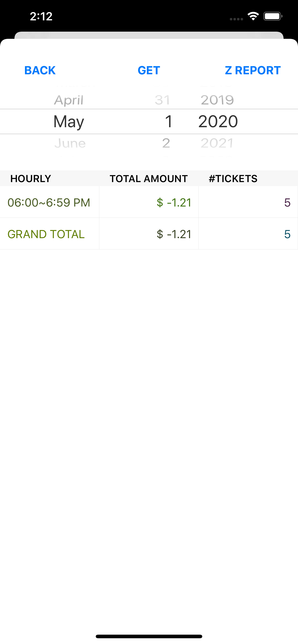The image size is (298, 644).
Task: Tap the #TICKETS column header
Action: (233, 178)
